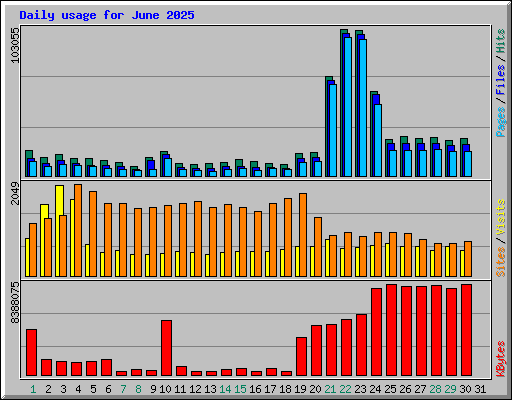Viewport: 512px width, 400px height.
Task: Click green day 28 label
Action: pyautogui.click(x=435, y=389)
